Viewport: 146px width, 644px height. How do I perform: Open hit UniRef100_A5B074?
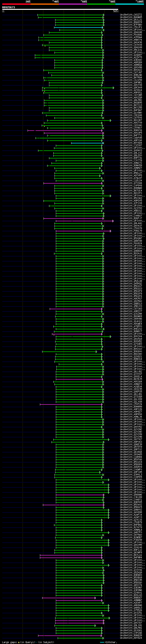tap(131, 40)
